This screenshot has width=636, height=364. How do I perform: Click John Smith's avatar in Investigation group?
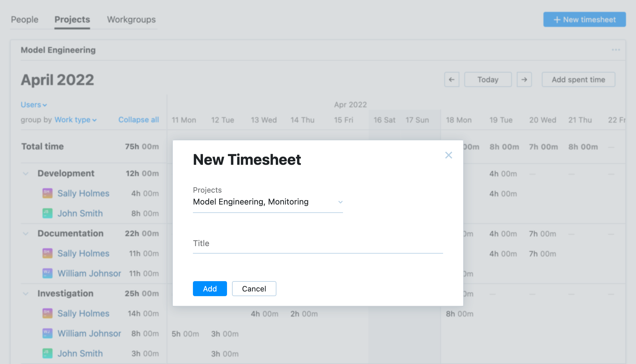click(x=47, y=353)
